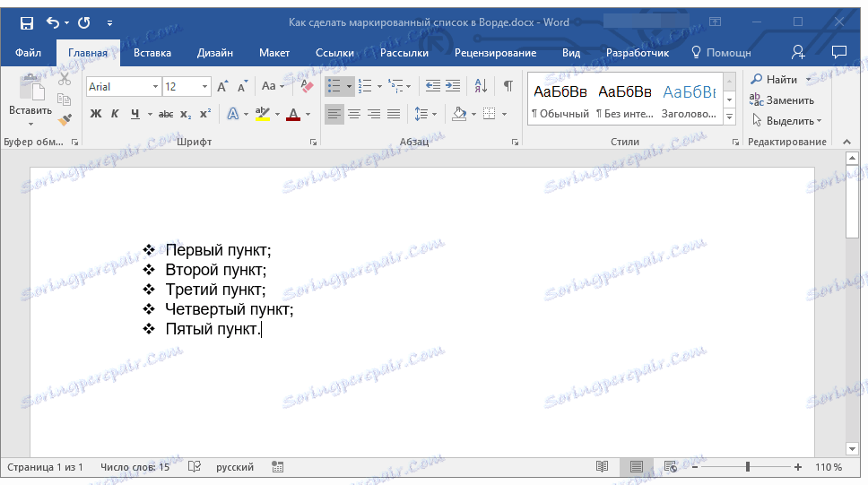Collapse the ribbon with the chevron

tap(847, 143)
